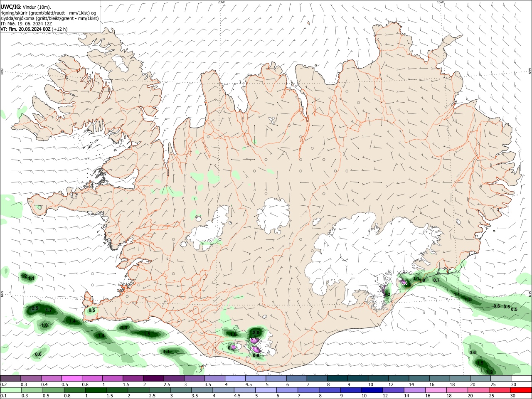The image size is (532, 399).
Task: Select the violet rain swatch starting at 12
Action: tap(392, 390)
